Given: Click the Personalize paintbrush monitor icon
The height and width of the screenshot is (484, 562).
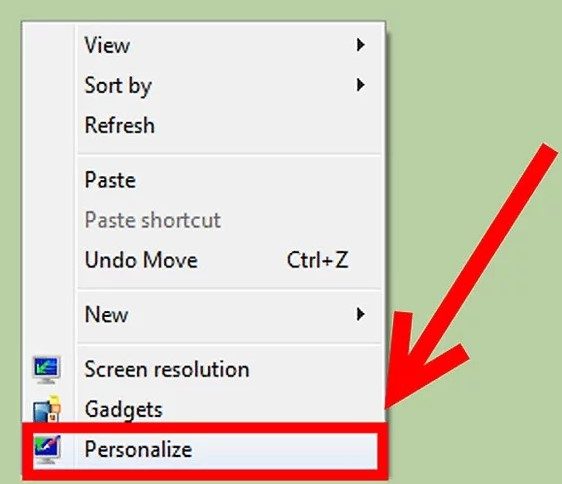Looking at the screenshot, I should tap(47, 449).
